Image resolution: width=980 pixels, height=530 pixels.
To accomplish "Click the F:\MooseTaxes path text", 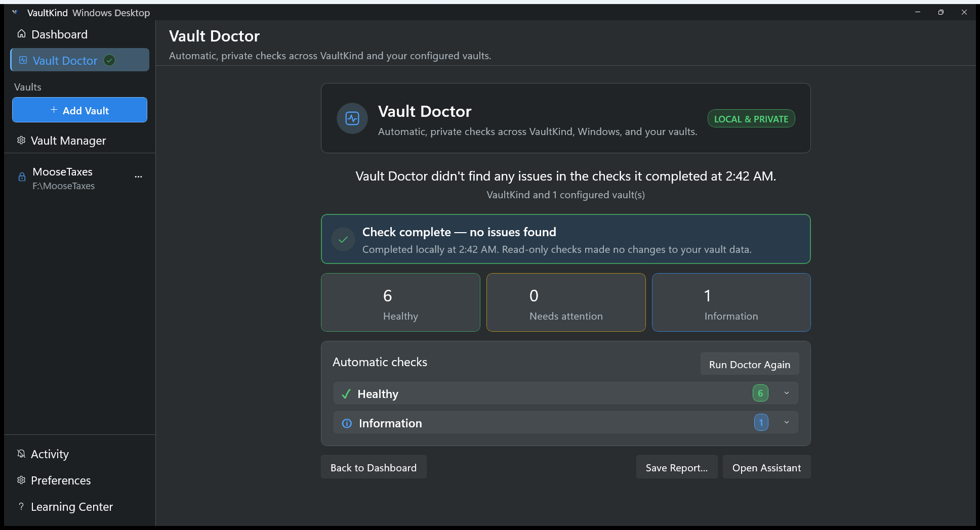I will pyautogui.click(x=64, y=186).
